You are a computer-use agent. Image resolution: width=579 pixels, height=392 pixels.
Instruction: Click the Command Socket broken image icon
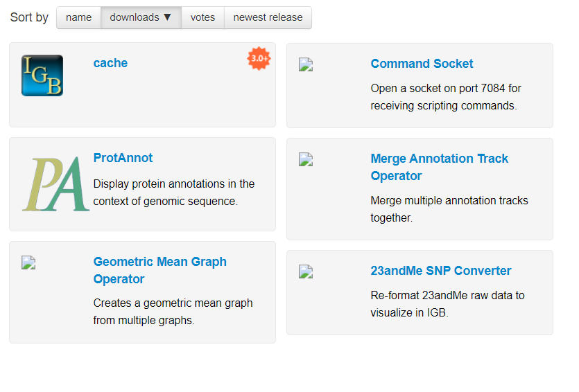306,64
